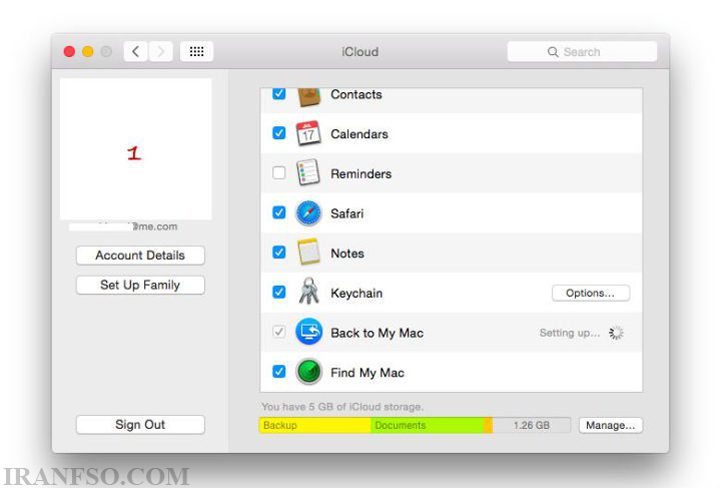Click the Back to My Mac icon
Image resolution: width=720 pixels, height=488 pixels.
point(309,331)
